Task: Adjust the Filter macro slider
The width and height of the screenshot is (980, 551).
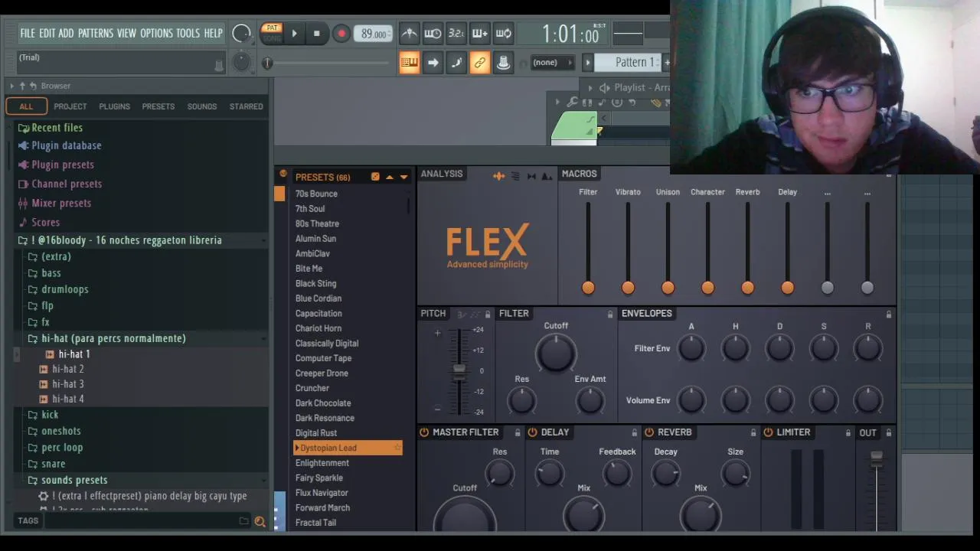Action: (588, 287)
